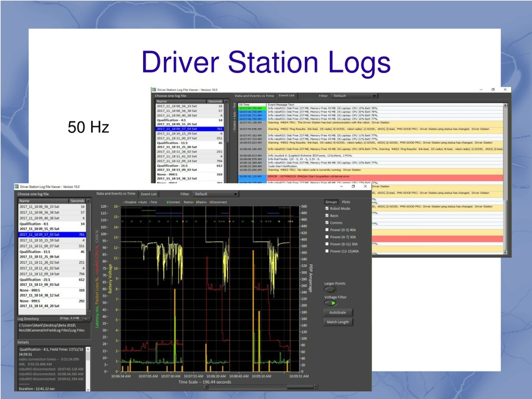Click the Details panel scroll down arrow

[88, 389]
